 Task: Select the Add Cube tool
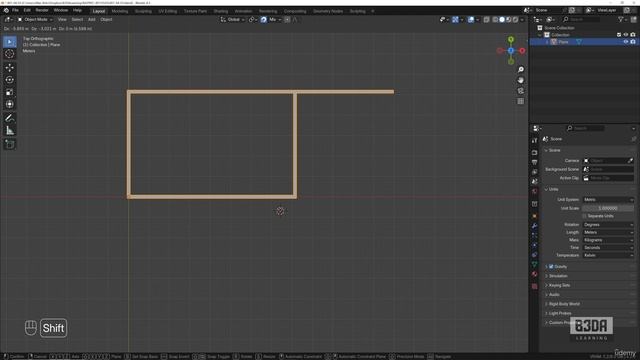pyautogui.click(x=10, y=144)
